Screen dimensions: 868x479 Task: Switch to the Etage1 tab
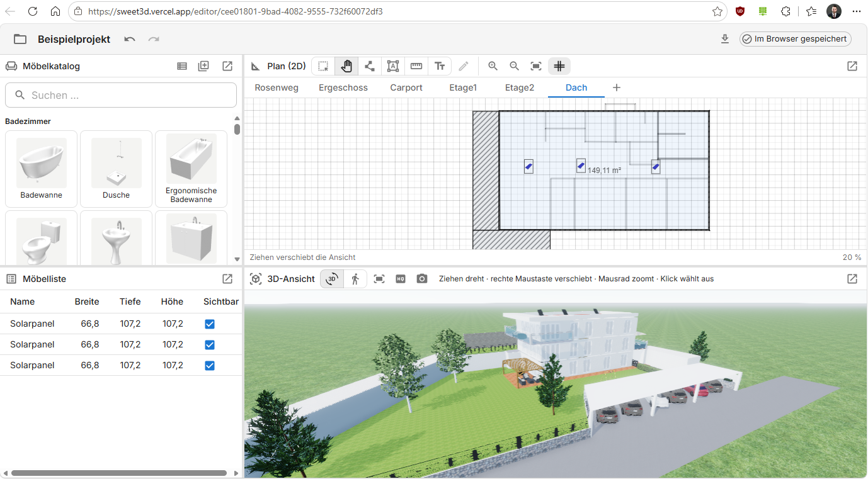click(463, 87)
